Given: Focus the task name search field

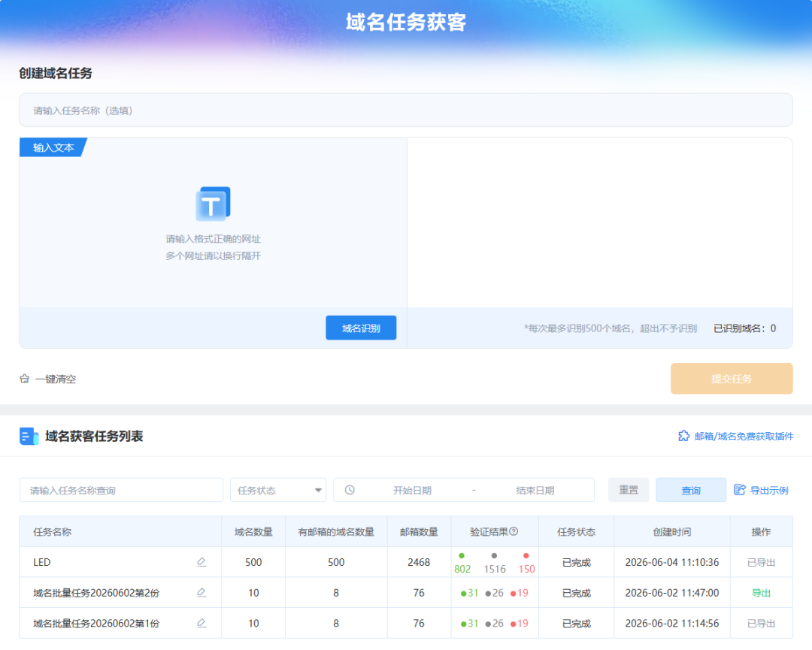Looking at the screenshot, I should click(x=121, y=490).
